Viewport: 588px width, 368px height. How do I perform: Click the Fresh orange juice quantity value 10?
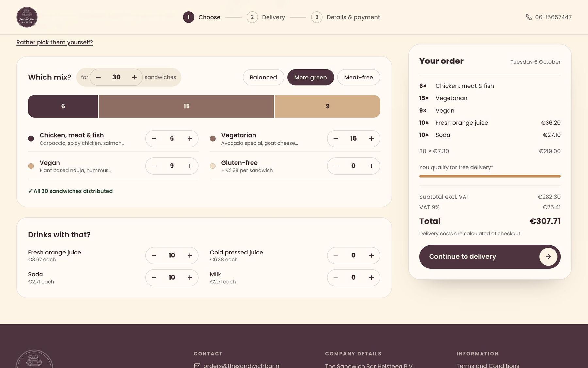[172, 255]
